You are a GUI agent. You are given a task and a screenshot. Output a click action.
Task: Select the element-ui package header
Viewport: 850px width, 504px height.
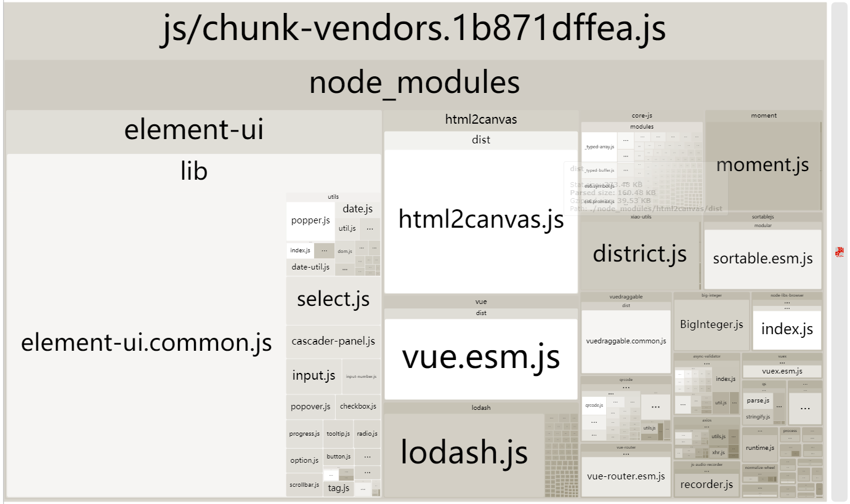click(194, 132)
